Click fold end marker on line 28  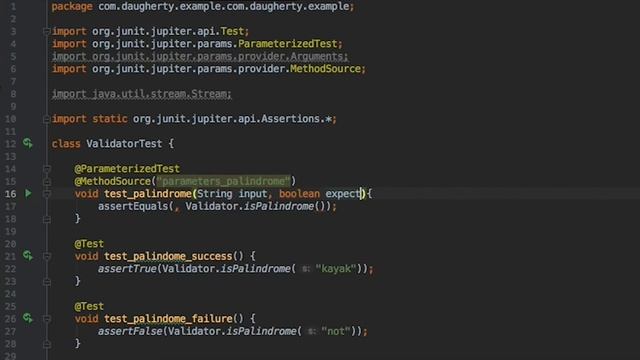pyautogui.click(x=47, y=344)
